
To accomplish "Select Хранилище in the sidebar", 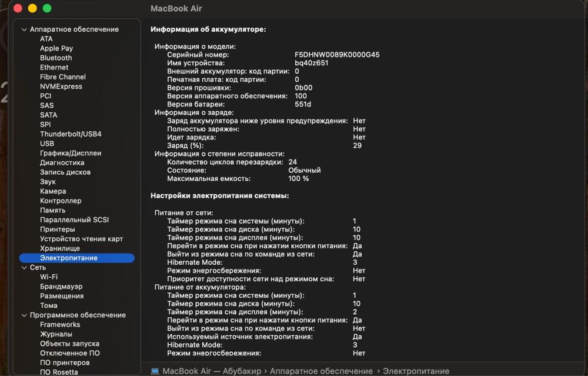I will coord(59,248).
